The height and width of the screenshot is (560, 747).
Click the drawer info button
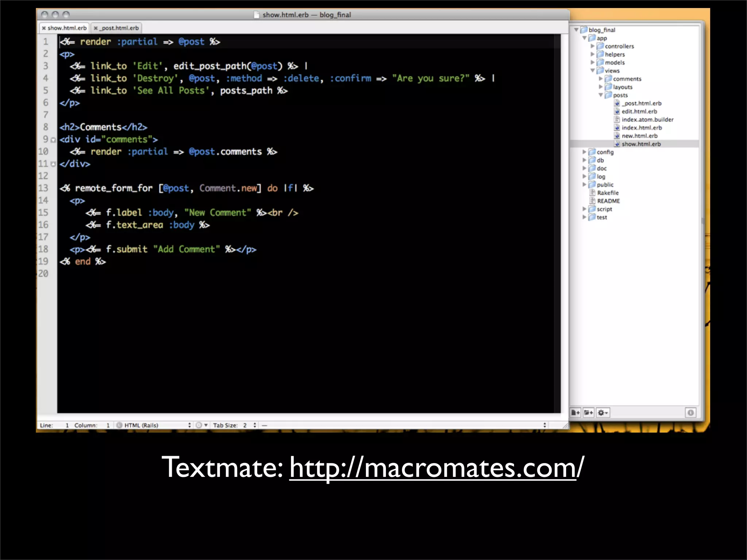point(690,412)
